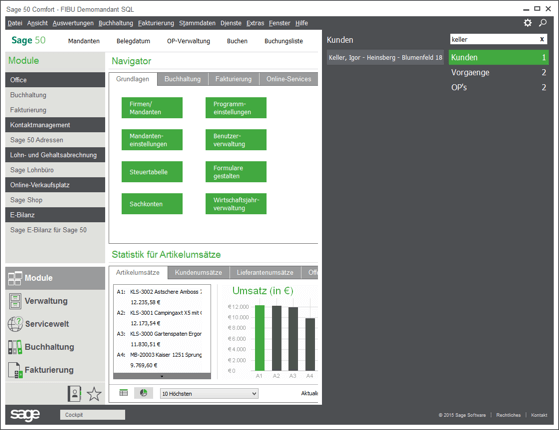Select the Online-Services navigator tab
This screenshot has width=559, height=430.
289,79
